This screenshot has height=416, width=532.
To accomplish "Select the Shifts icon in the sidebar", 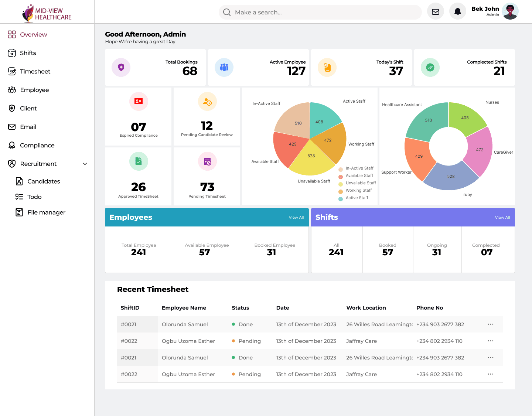I will pyautogui.click(x=11, y=53).
